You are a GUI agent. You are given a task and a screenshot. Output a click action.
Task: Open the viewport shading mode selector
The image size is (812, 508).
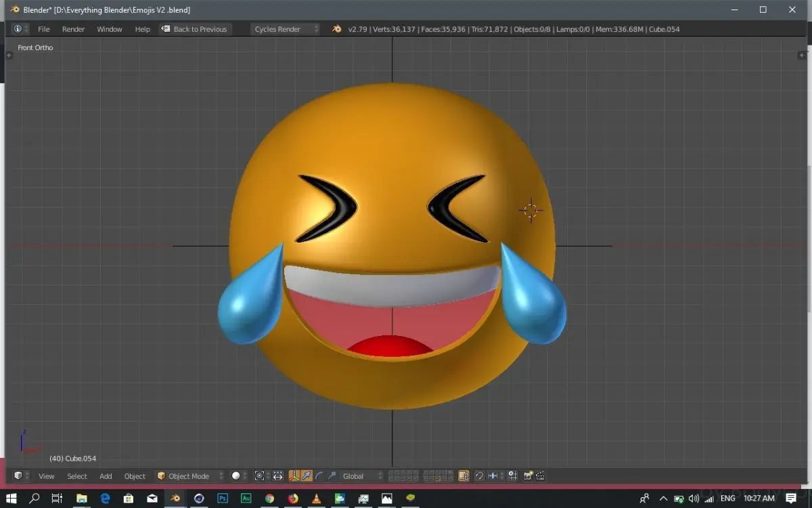click(239, 476)
